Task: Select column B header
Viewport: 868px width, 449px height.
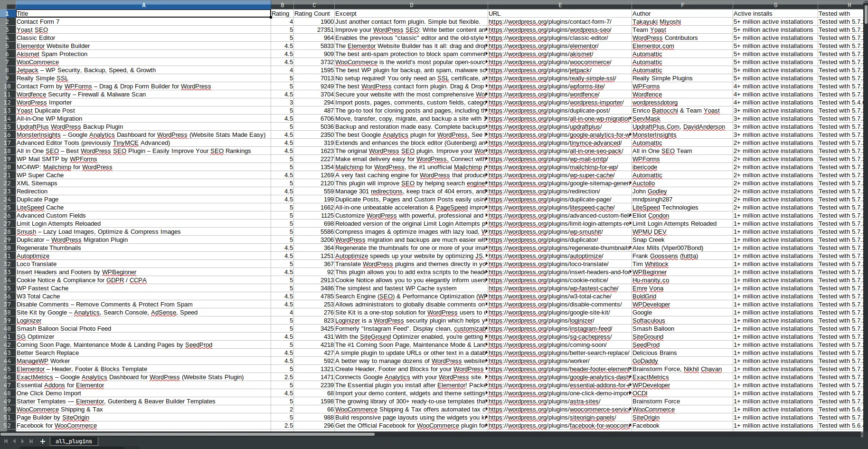Action: [x=282, y=5]
